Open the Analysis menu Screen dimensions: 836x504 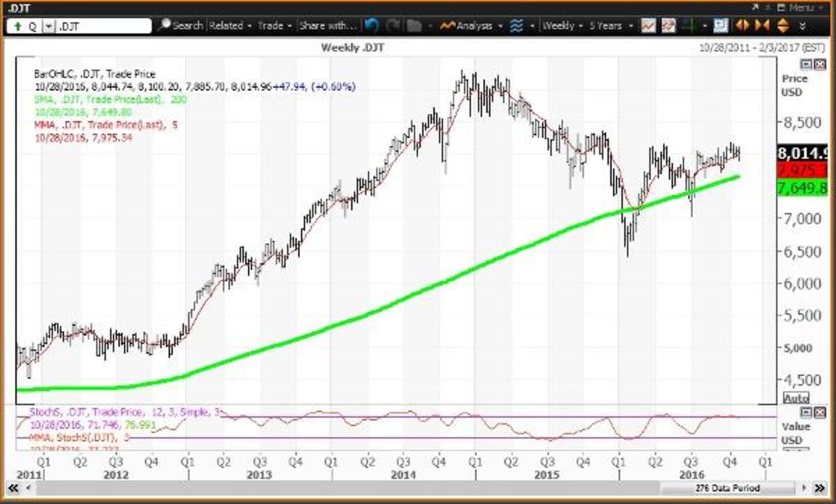470,26
